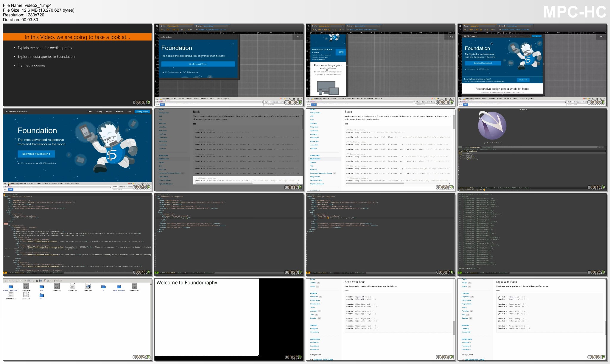Toggle device mode icon in 00:01:02 thumbnail
The width and height of the screenshot is (610, 364).
(9, 183)
